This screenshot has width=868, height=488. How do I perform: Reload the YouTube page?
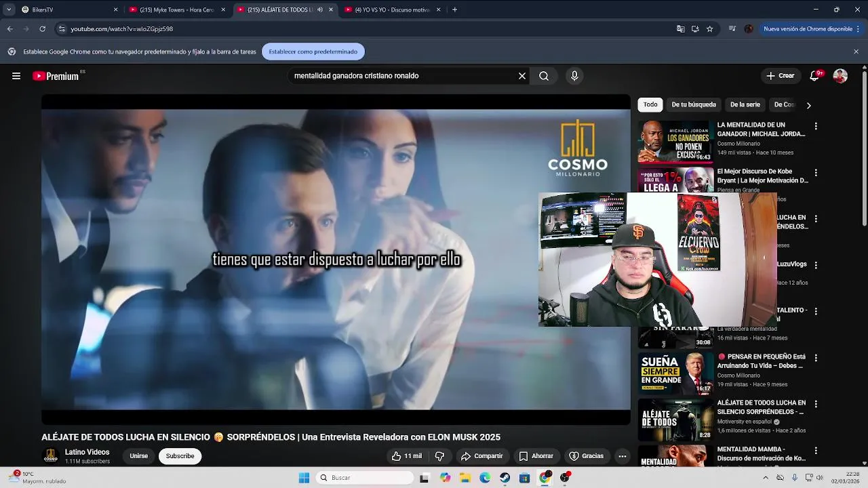(x=42, y=29)
